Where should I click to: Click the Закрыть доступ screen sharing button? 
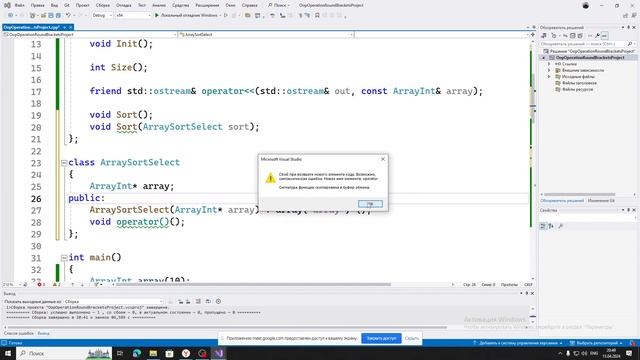(381, 338)
